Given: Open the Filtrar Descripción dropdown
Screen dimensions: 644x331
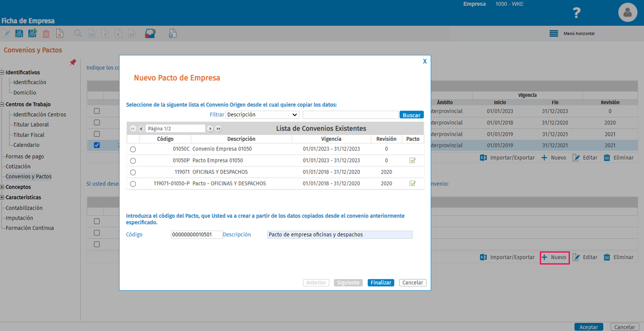Looking at the screenshot, I should click(262, 115).
